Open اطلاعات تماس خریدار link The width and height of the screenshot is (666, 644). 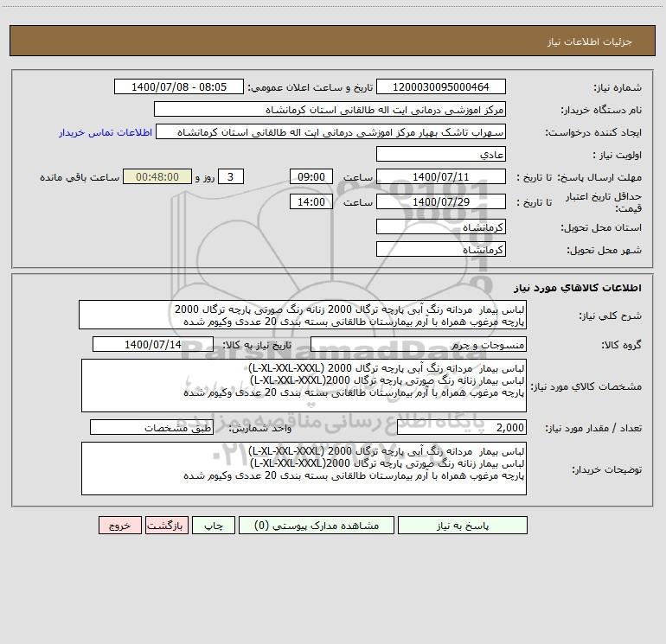pos(106,132)
